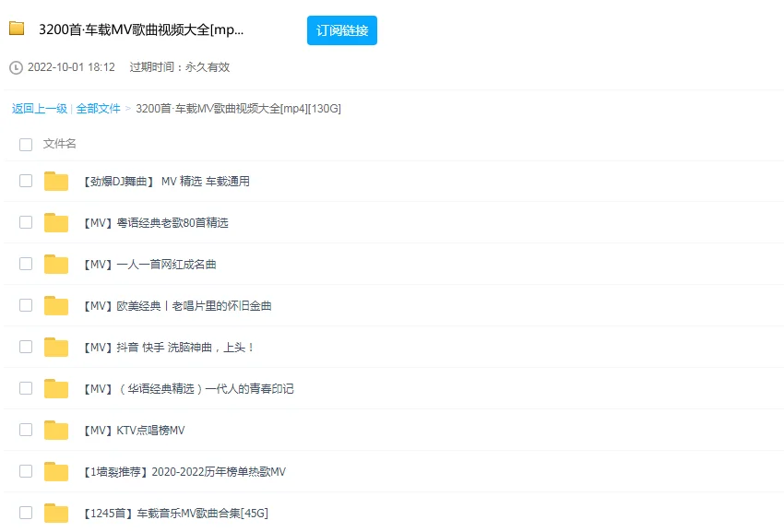This screenshot has height=532, width=784.
Task: Click the yellow folder icon next to page title
Action: point(15,30)
